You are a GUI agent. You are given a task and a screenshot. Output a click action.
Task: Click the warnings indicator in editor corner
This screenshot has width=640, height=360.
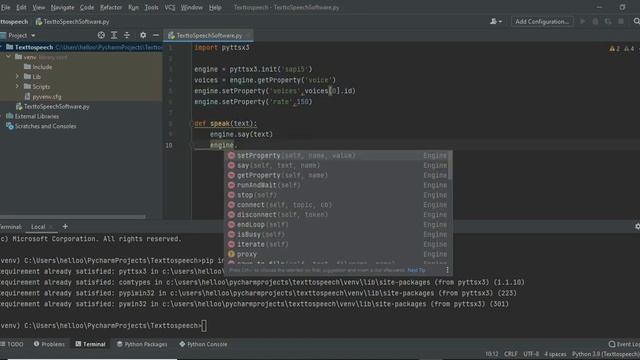622,49
